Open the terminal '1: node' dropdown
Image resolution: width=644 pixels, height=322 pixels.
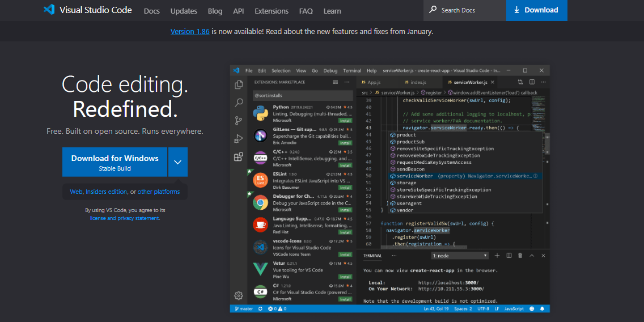point(459,256)
